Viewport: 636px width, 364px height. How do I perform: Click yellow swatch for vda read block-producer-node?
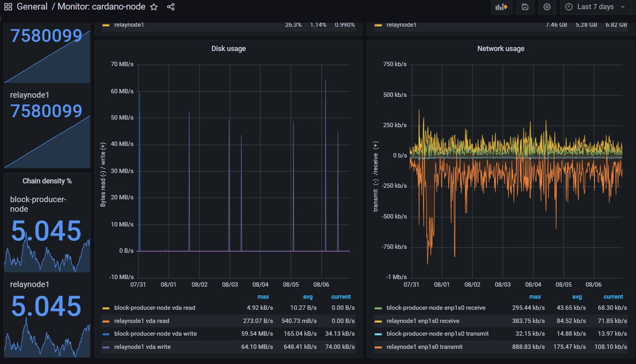[106, 308]
